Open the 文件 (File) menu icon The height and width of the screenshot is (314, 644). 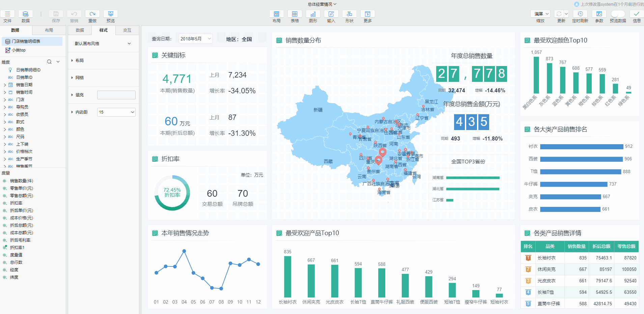tap(7, 14)
